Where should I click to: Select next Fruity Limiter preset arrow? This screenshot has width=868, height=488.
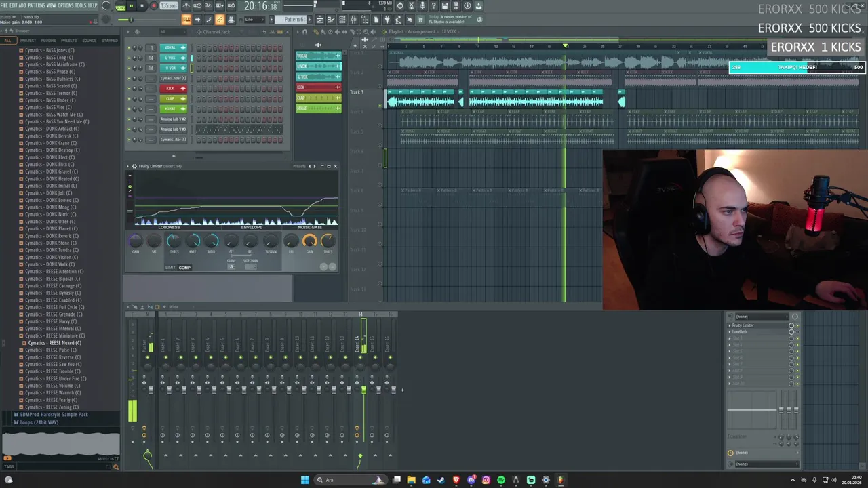(x=314, y=166)
